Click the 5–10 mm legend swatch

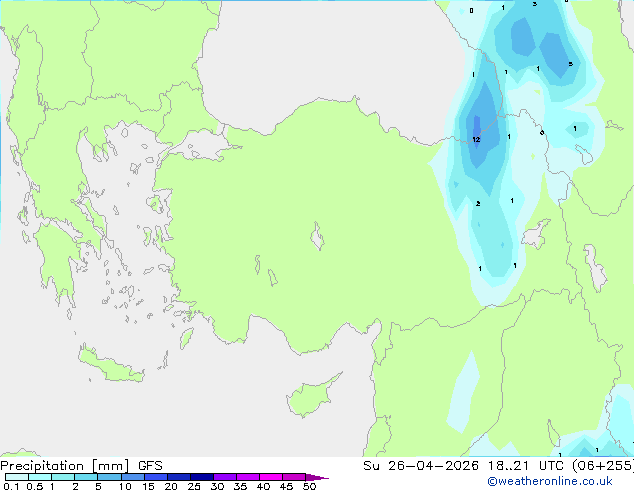(x=109, y=477)
